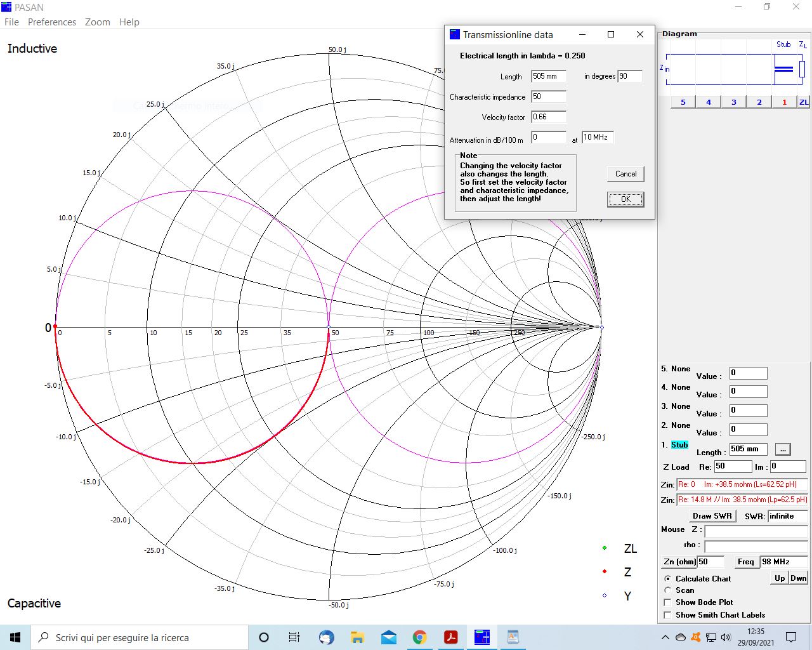Click the frequency field 98 MHz
Screen dimensions: 812x650
coord(783,562)
